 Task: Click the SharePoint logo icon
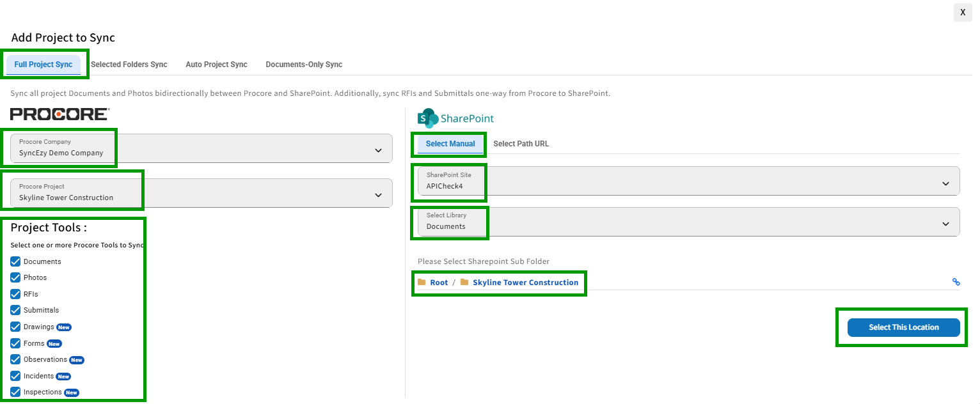click(427, 118)
